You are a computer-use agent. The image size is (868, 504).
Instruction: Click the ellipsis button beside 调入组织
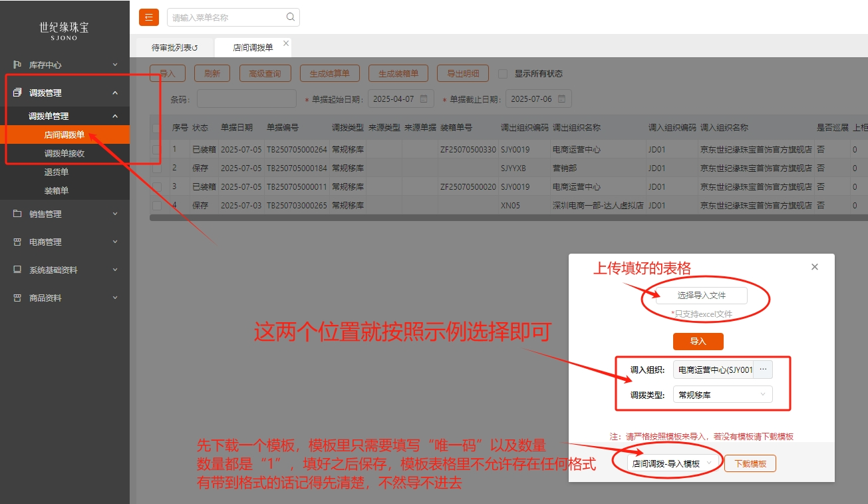coord(762,370)
